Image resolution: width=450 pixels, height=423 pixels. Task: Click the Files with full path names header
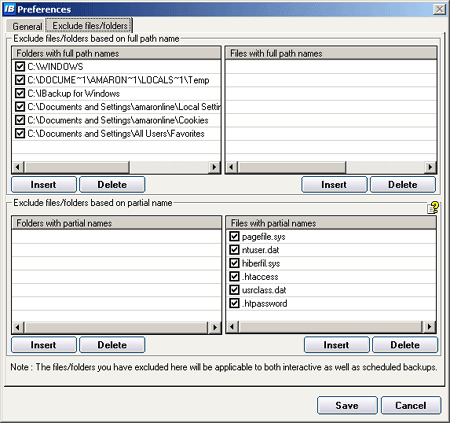tap(331, 53)
